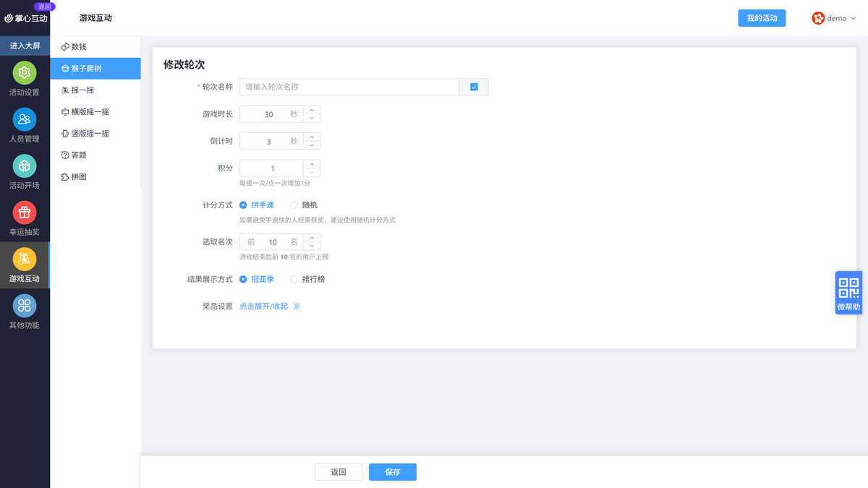This screenshot has height=488, width=868.
Task: Decrease 积分 with down arrow
Action: (312, 173)
